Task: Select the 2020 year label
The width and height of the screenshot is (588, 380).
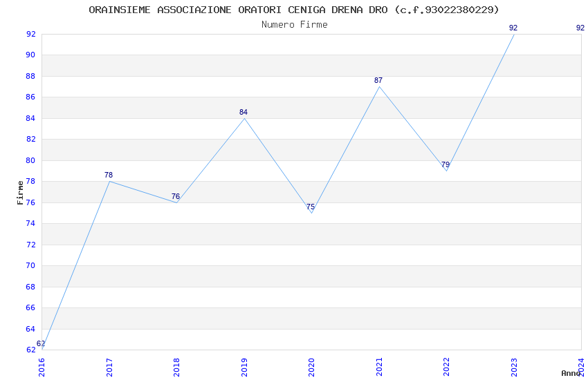Action: click(311, 368)
